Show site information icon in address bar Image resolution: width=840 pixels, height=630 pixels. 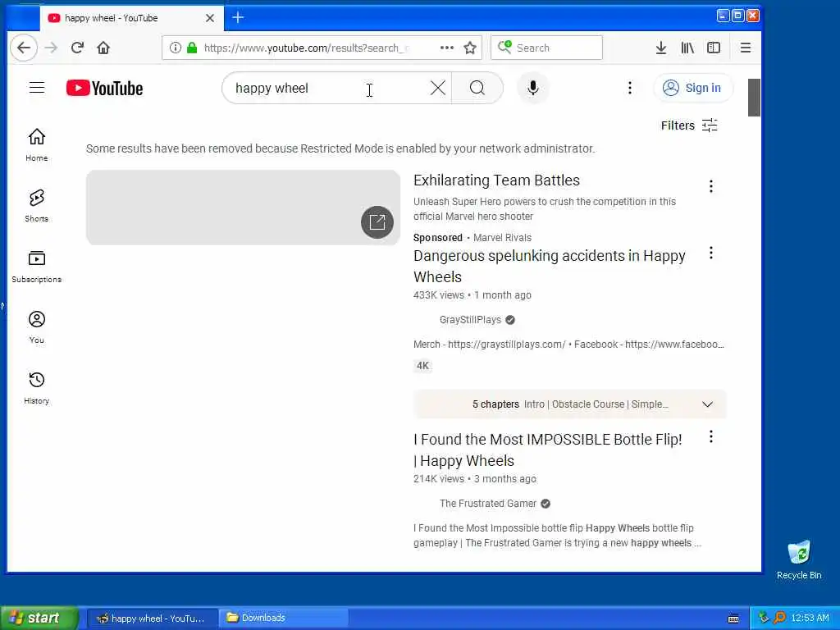[x=176, y=48]
